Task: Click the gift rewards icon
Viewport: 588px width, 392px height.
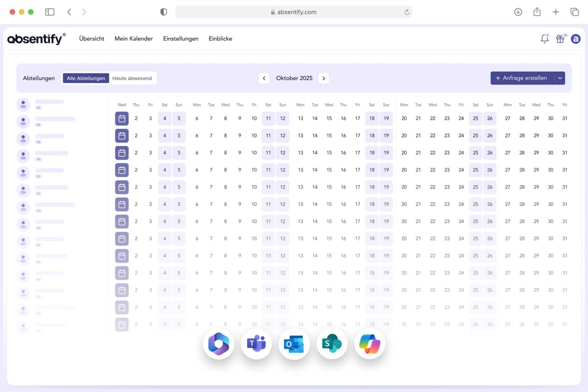Action: tap(560, 39)
